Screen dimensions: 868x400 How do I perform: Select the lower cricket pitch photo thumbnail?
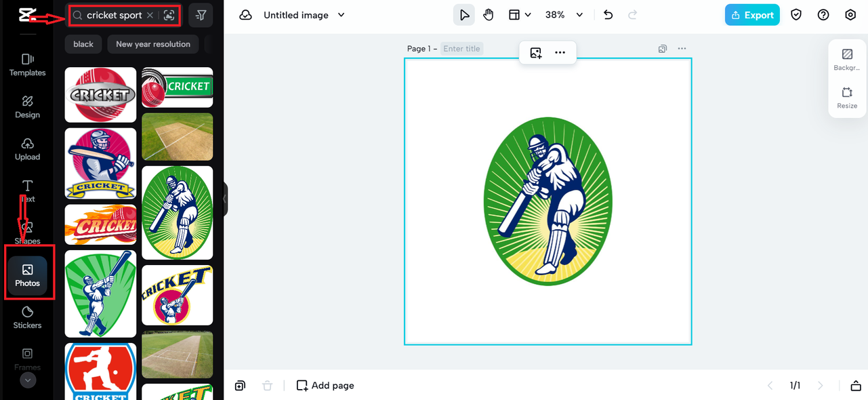pyautogui.click(x=178, y=355)
